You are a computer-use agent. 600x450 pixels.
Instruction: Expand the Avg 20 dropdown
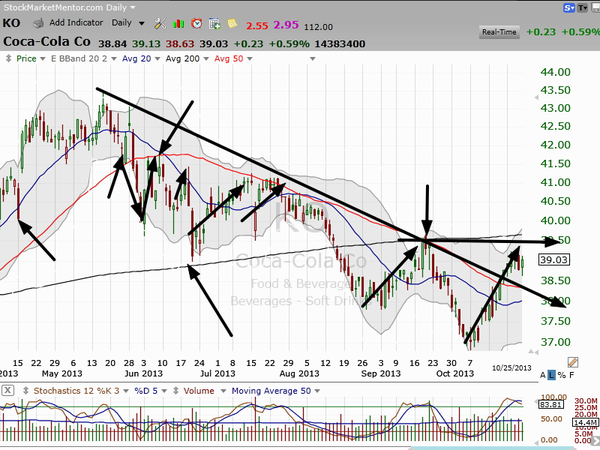click(157, 59)
